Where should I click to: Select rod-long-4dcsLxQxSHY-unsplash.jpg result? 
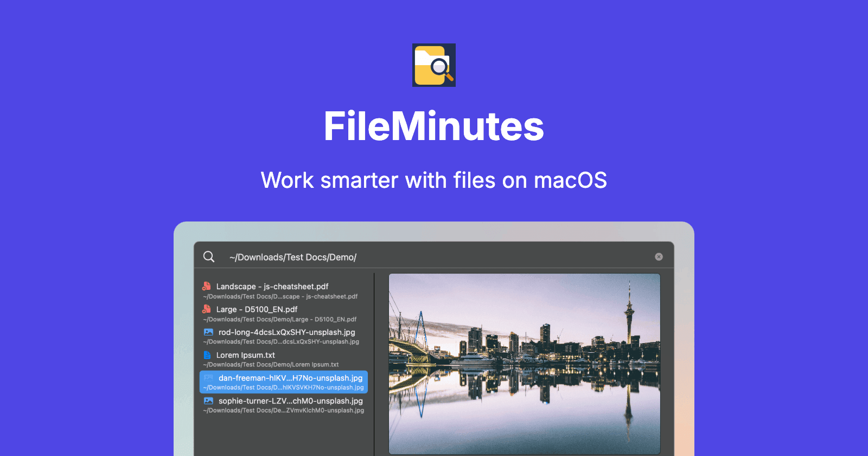point(284,337)
